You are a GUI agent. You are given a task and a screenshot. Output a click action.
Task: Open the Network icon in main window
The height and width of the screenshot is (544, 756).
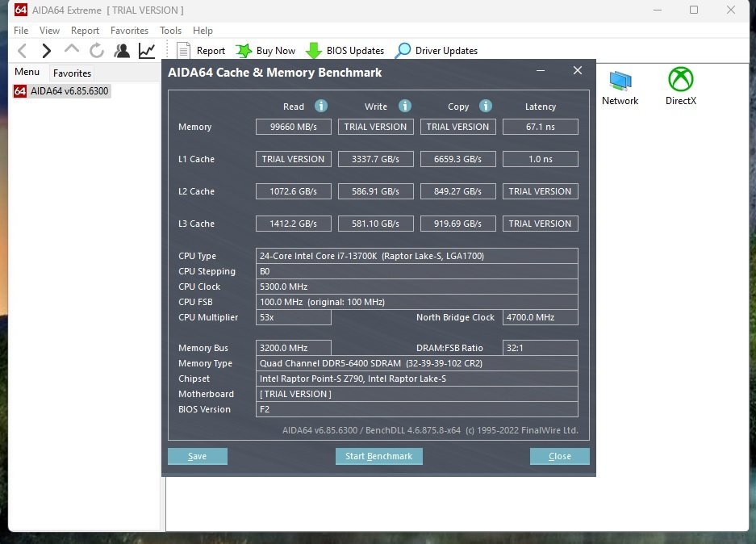click(x=620, y=87)
